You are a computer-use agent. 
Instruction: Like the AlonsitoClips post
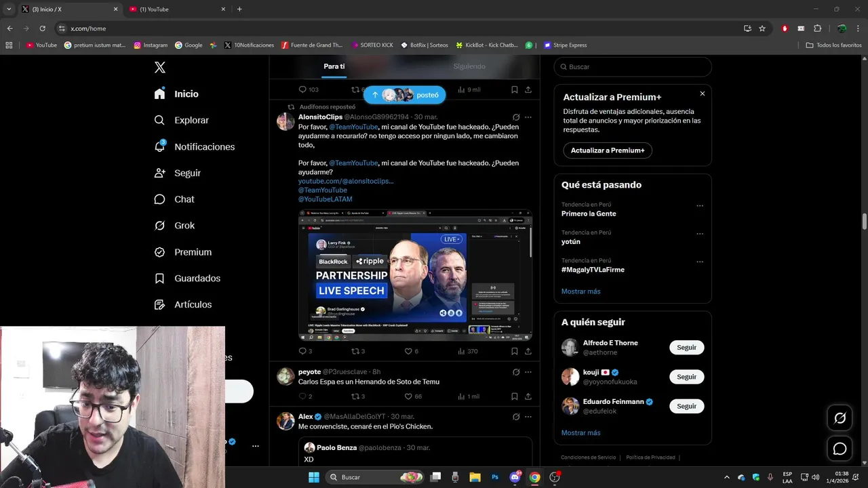click(x=412, y=351)
